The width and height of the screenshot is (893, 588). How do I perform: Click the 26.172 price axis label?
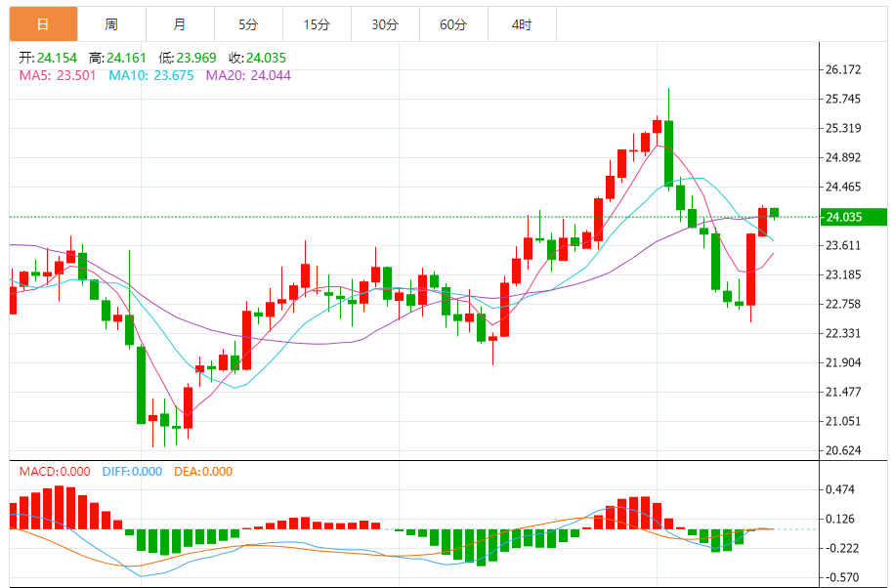coord(843,69)
